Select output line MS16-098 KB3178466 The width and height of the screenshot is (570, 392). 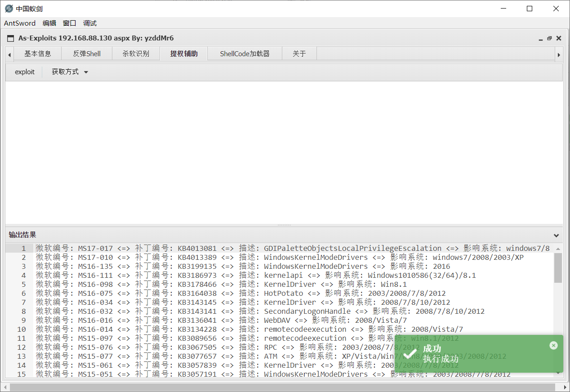[x=221, y=284]
